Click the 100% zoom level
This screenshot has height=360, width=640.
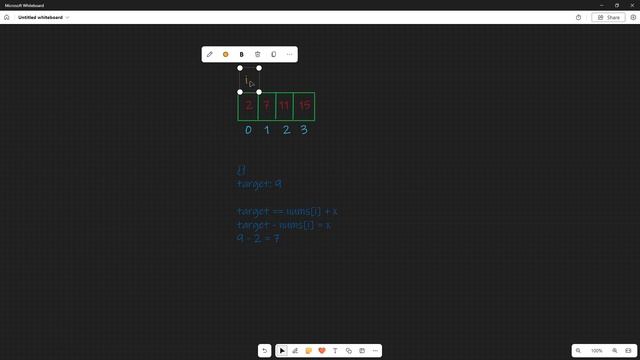(597, 351)
